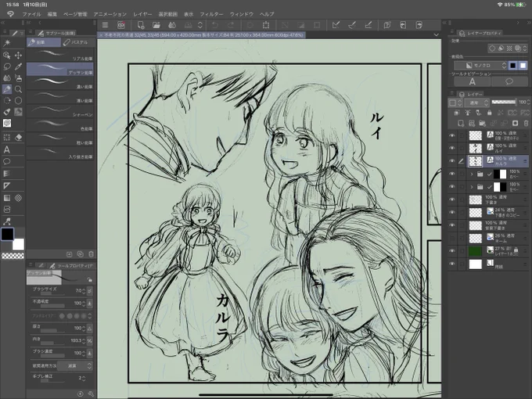Hide the カルラ layer

452,161
